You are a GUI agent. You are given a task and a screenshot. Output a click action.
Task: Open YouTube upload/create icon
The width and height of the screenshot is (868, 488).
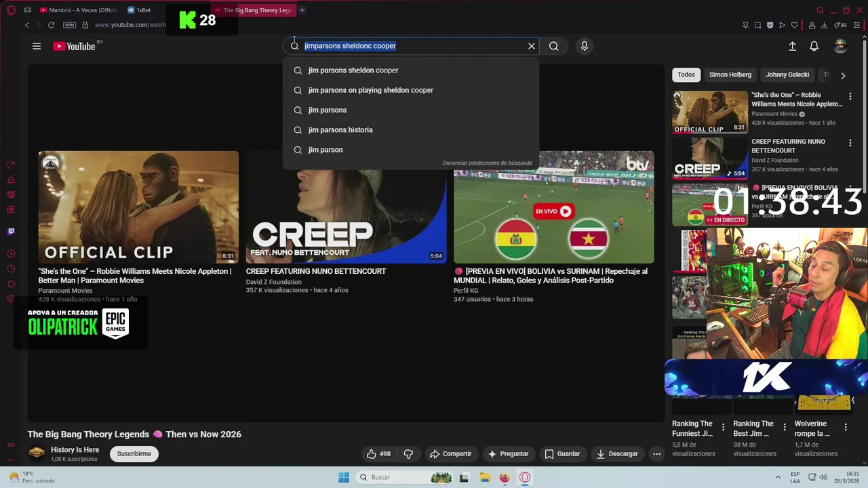pyautogui.click(x=792, y=46)
